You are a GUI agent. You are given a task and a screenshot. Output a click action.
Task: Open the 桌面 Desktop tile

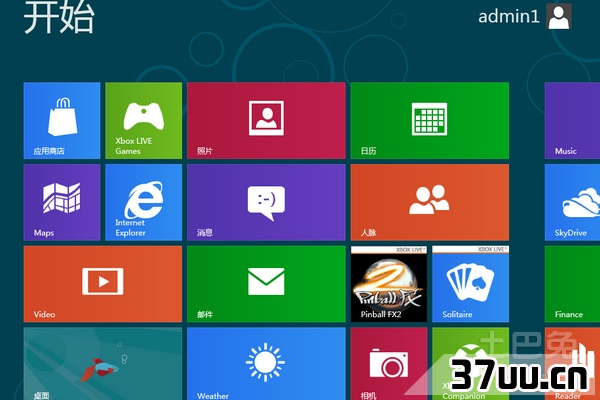point(103,364)
